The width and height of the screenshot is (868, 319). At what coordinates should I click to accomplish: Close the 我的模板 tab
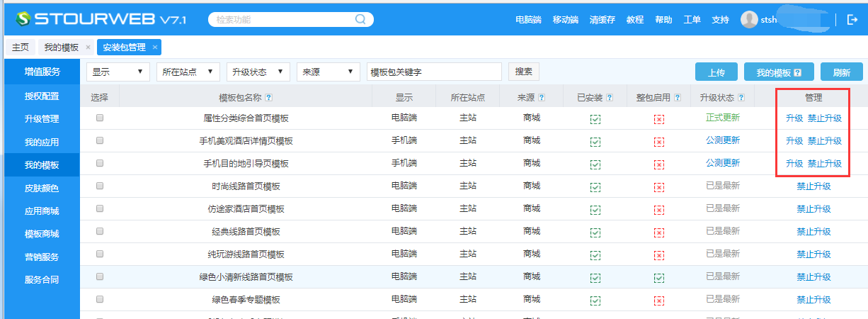pyautogui.click(x=88, y=47)
